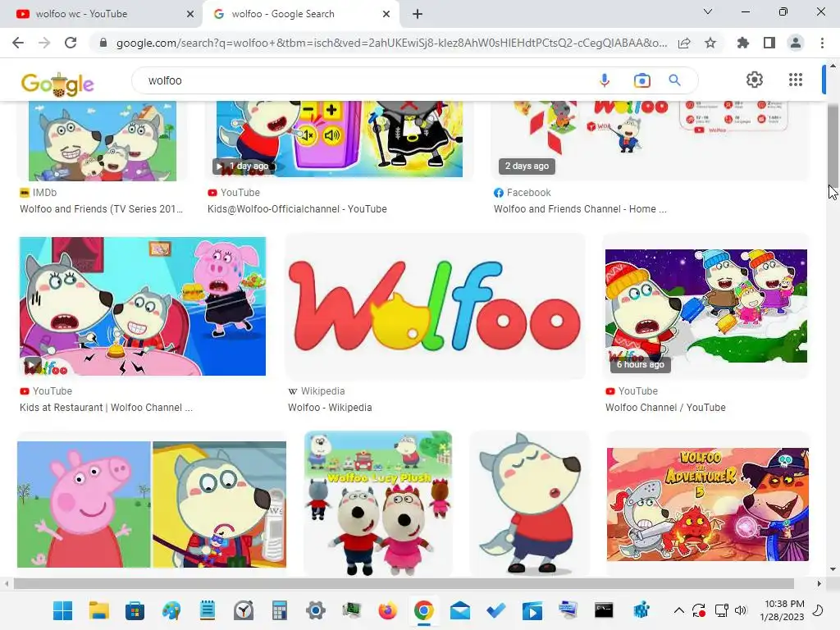Reload the current Google page

pos(71,43)
